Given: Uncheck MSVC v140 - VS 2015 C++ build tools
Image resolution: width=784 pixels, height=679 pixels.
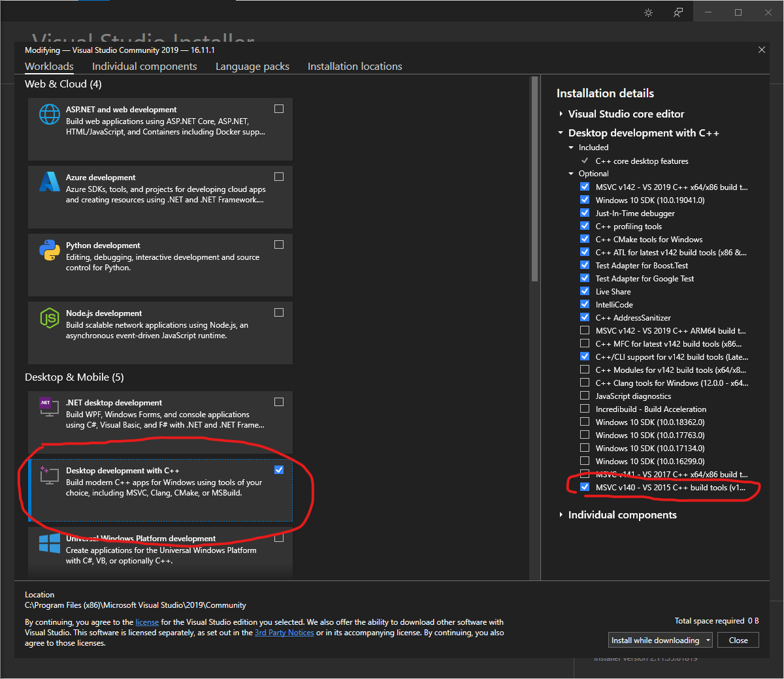Looking at the screenshot, I should click(x=585, y=487).
